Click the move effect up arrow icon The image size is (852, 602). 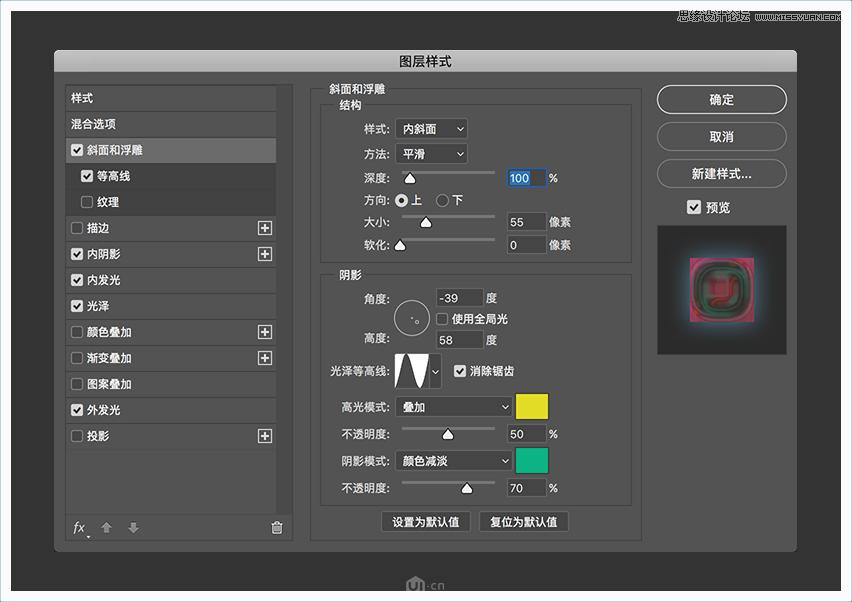tap(104, 528)
